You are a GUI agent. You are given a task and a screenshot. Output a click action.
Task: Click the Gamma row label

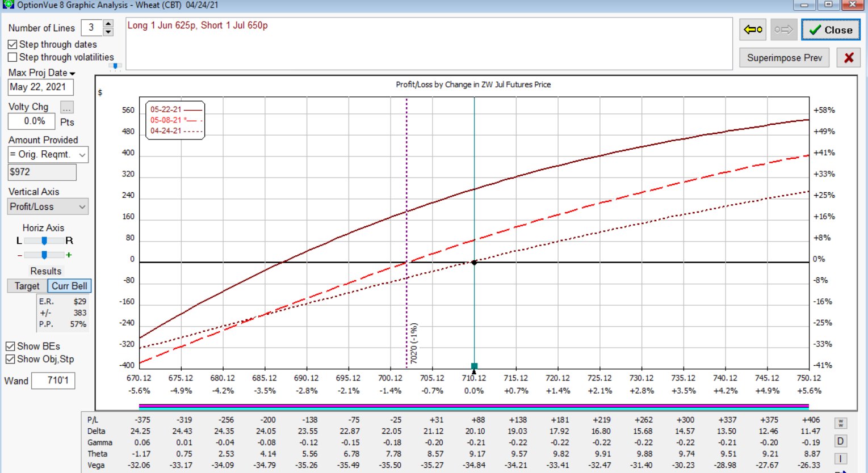pos(100,442)
